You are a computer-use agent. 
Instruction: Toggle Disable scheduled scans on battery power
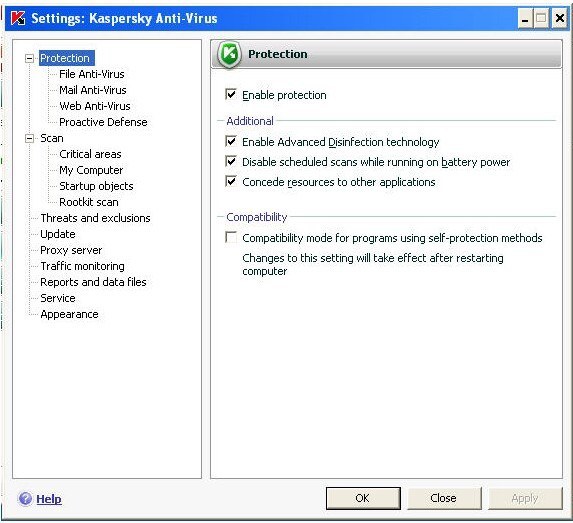[x=231, y=161]
